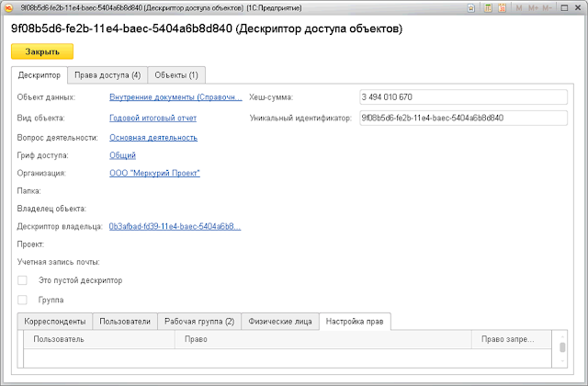Toggle the Это пустой дескриптор checkbox
The width and height of the screenshot is (588, 386).
pos(22,280)
